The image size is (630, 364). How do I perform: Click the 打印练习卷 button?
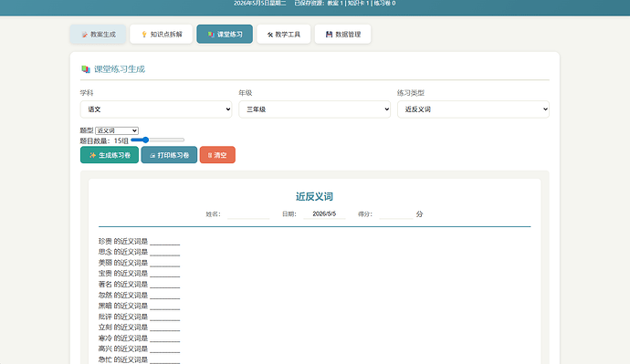tap(169, 155)
